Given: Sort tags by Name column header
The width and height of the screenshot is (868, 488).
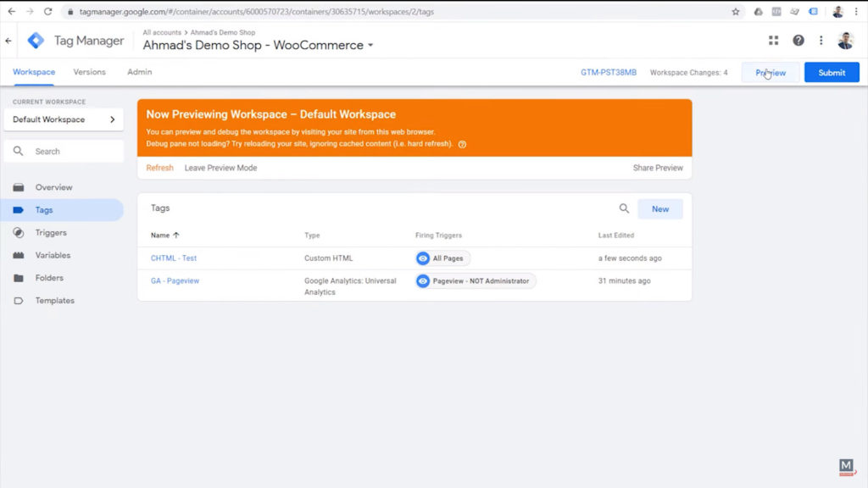Looking at the screenshot, I should 164,236.
